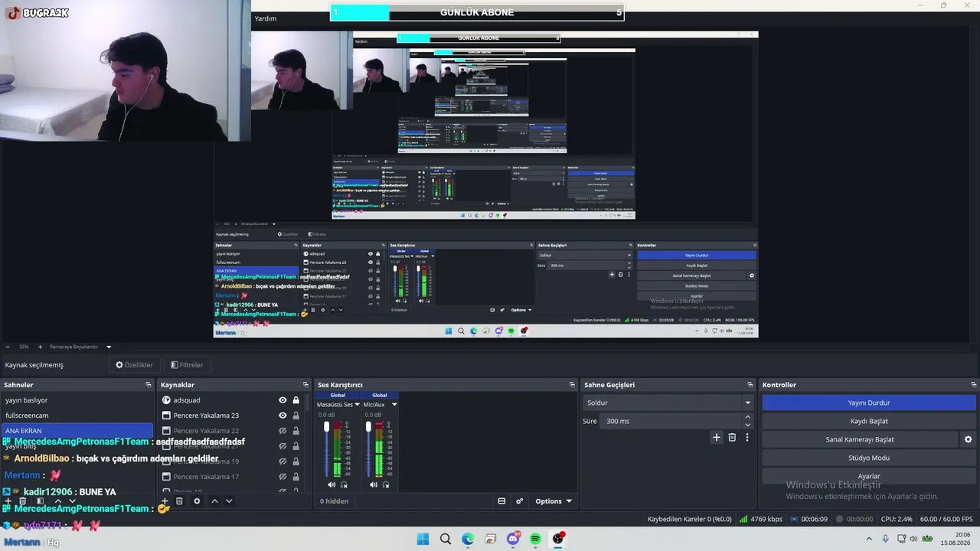Float the Sahneler dock panel
Viewport: 980px width, 551px height.
[x=149, y=385]
